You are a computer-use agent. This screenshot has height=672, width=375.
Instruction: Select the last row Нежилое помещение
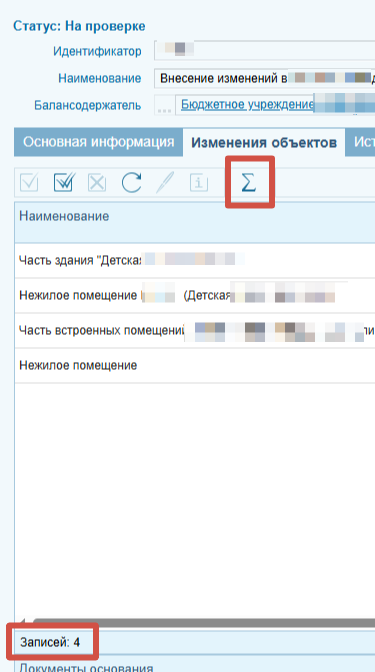195,365
